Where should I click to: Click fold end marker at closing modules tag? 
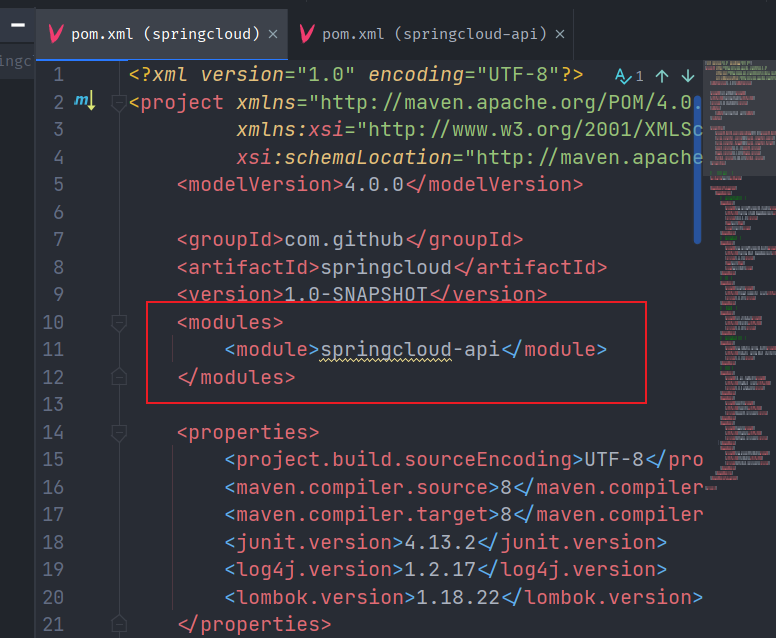119,377
